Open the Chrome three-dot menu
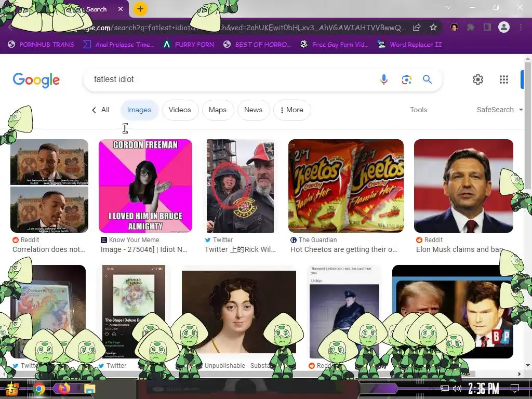Image resolution: width=532 pixels, height=399 pixels. point(521,27)
